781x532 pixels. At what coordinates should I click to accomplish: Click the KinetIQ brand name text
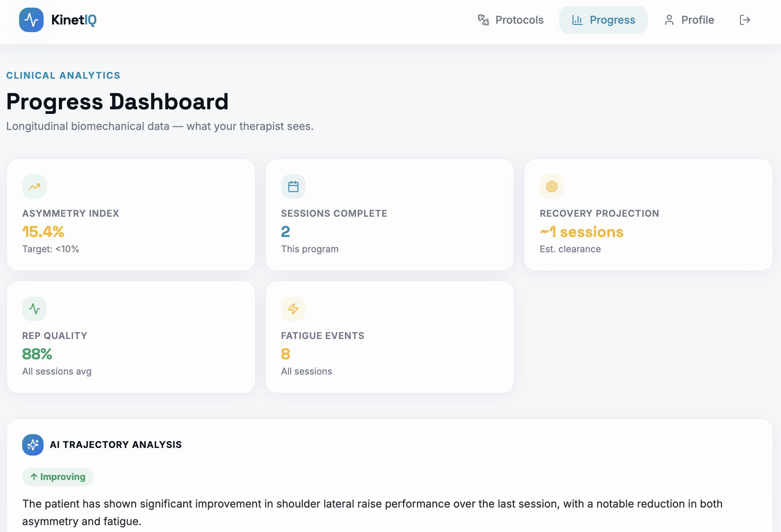(74, 20)
